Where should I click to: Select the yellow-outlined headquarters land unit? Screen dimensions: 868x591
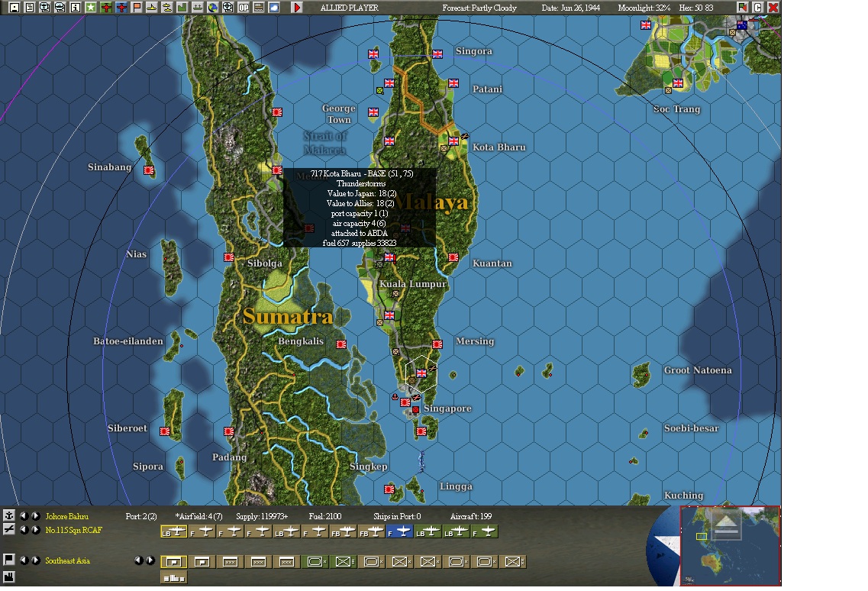[174, 562]
